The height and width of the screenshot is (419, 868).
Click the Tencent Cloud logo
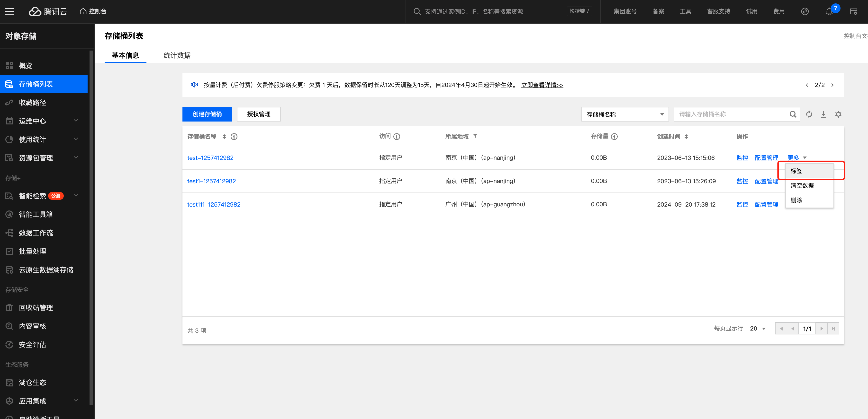coord(48,11)
